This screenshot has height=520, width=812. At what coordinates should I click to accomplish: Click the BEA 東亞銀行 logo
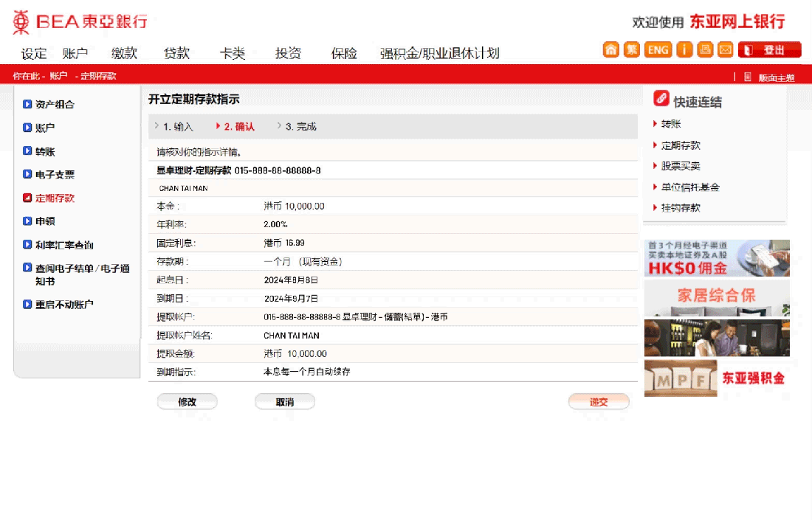click(80, 21)
